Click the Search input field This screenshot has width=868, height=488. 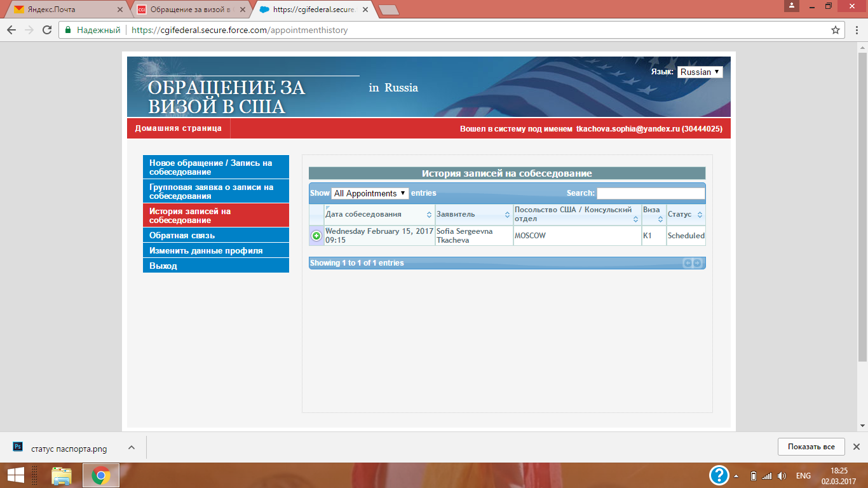pos(651,193)
